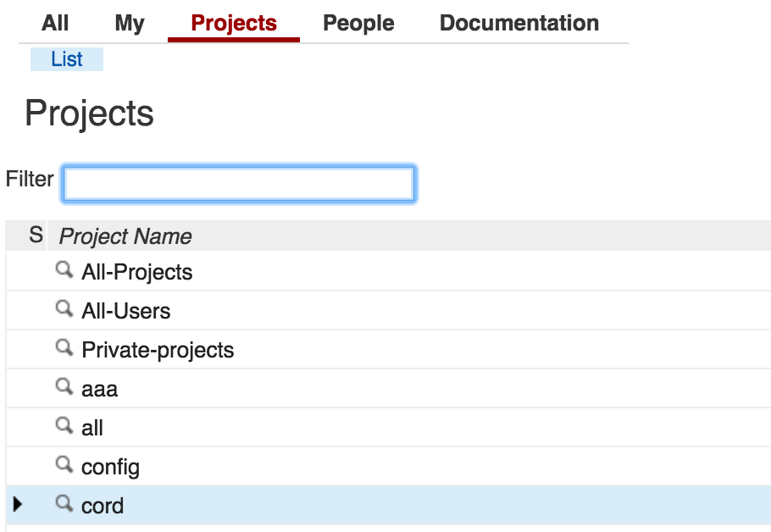This screenshot has width=771, height=532.
Task: Focus the Filter text field
Action: [239, 184]
